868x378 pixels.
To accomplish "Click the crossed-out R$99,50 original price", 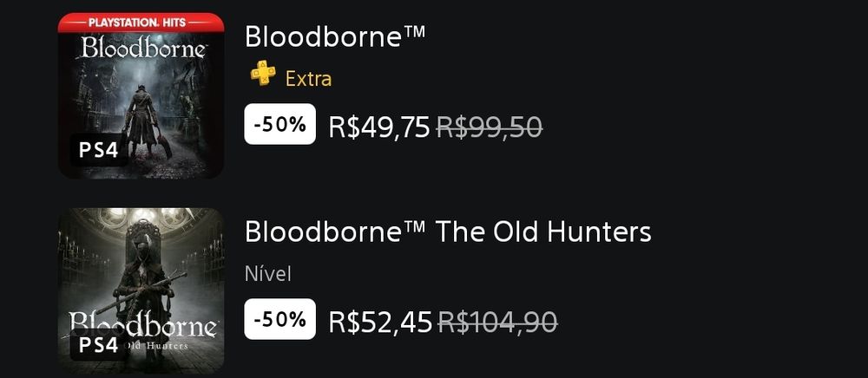I will (x=489, y=127).
